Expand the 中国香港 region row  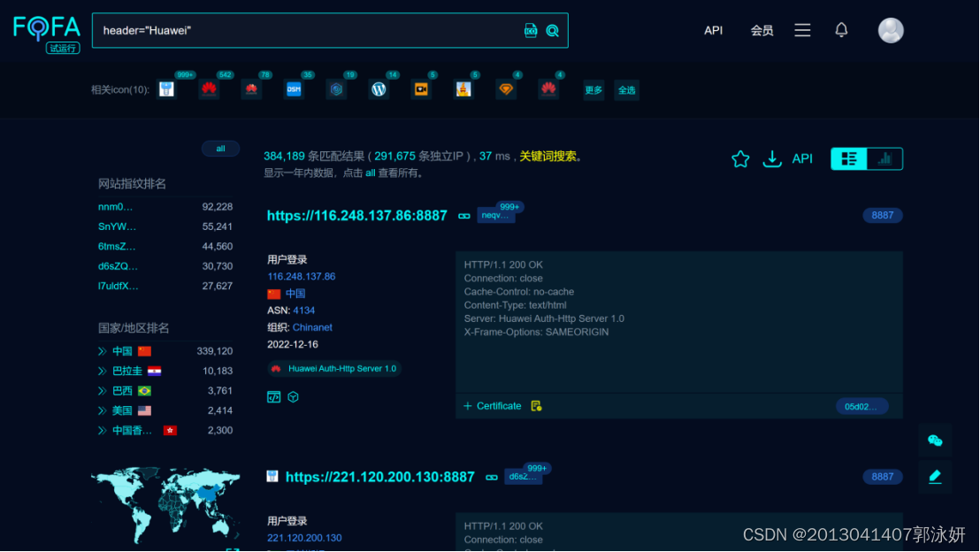click(x=103, y=431)
